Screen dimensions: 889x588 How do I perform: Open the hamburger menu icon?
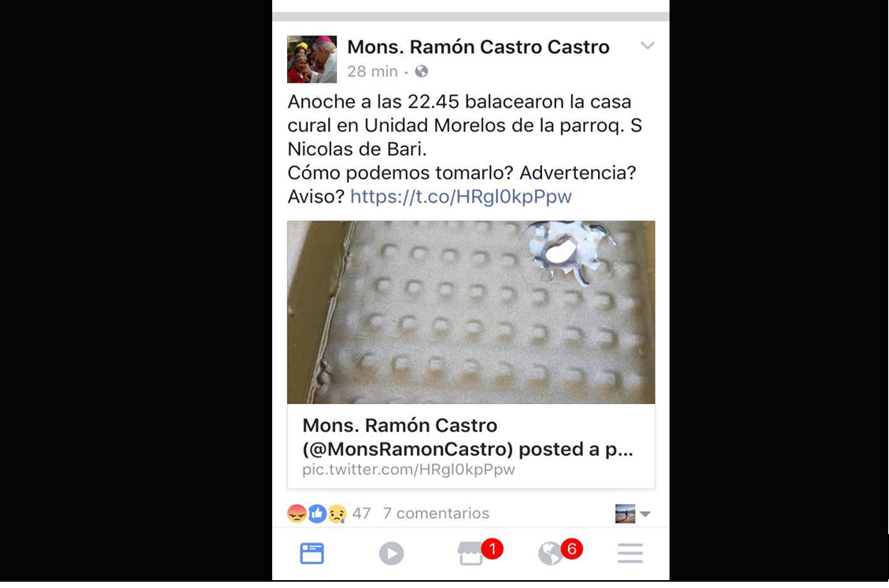630,553
